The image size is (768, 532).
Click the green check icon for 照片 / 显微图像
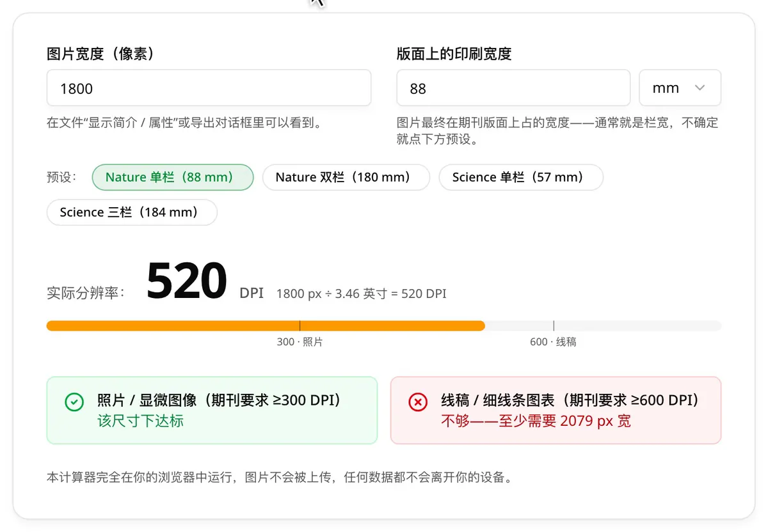click(x=74, y=402)
